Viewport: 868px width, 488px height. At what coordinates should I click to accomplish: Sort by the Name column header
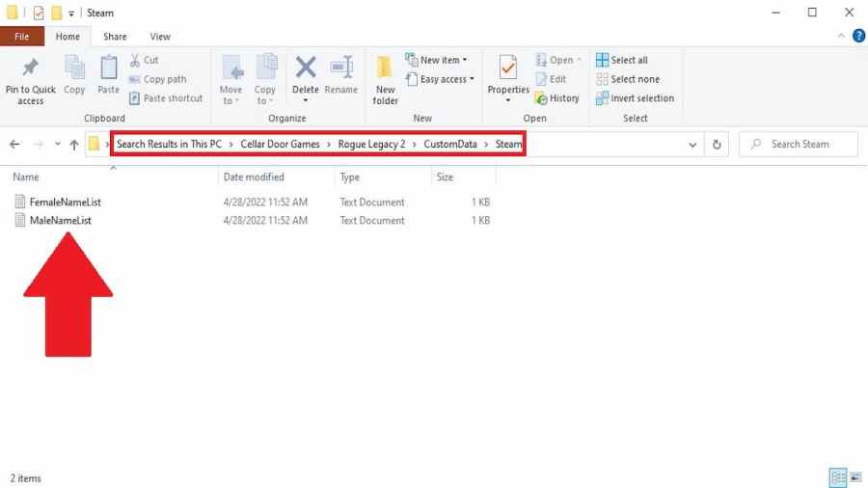[x=26, y=177]
